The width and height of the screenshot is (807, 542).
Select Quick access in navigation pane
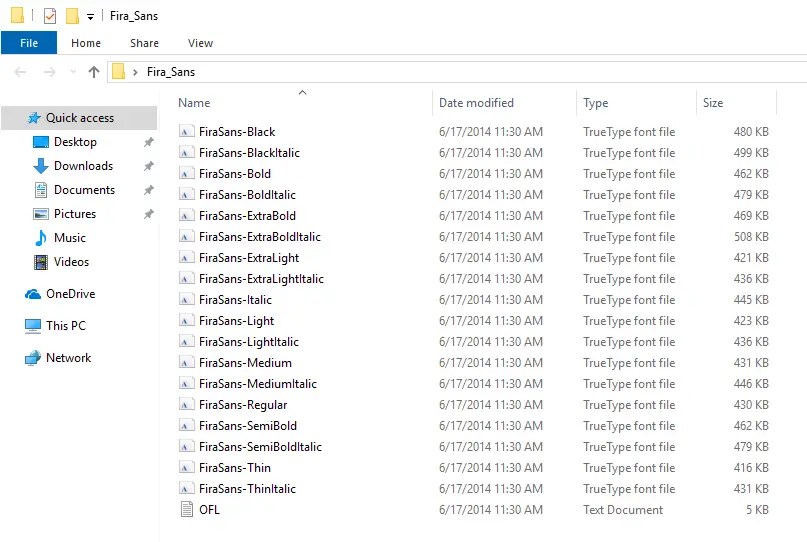click(x=79, y=118)
